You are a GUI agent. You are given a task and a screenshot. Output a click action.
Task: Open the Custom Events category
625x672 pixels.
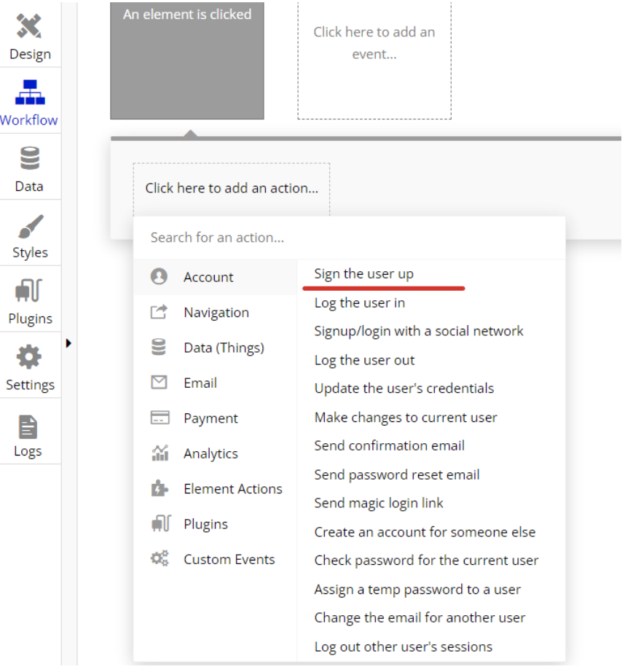coord(229,560)
